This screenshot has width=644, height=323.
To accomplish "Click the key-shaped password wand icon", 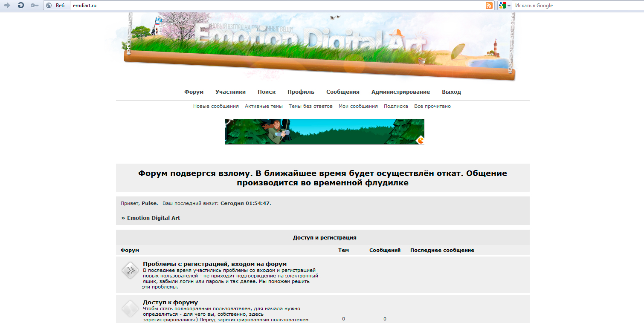I will (35, 6).
